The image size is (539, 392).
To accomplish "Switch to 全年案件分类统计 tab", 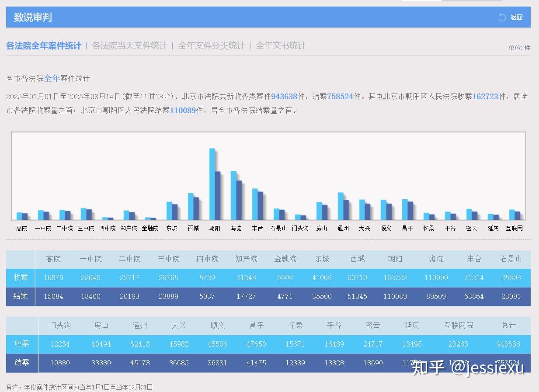I will [212, 45].
